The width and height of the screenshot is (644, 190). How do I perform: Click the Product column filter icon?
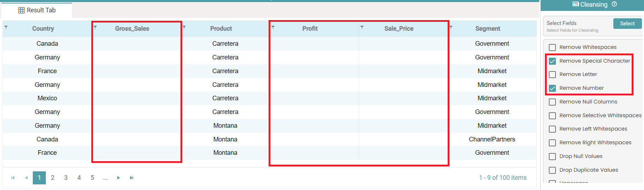click(184, 27)
